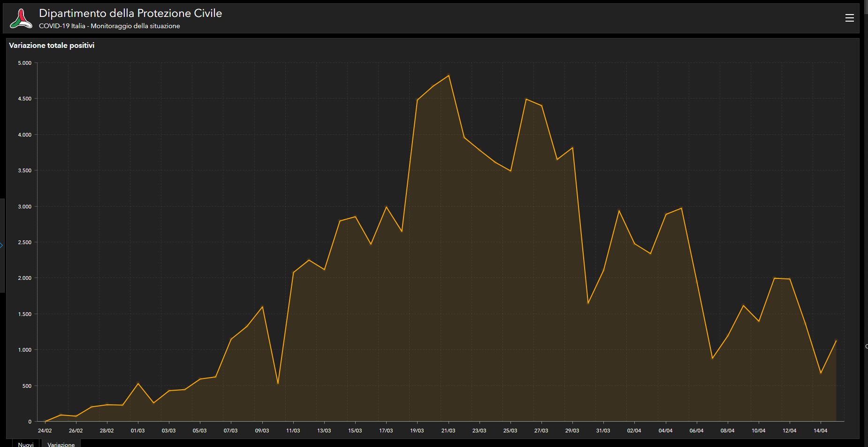The image size is (868, 447).
Task: Click the 500 y-axis label
Action: (27, 386)
